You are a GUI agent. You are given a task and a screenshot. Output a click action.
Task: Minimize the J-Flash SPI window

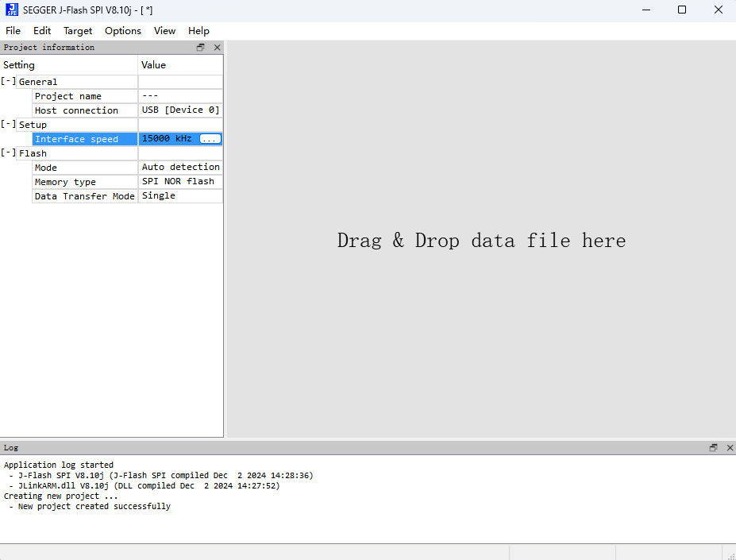click(x=646, y=10)
